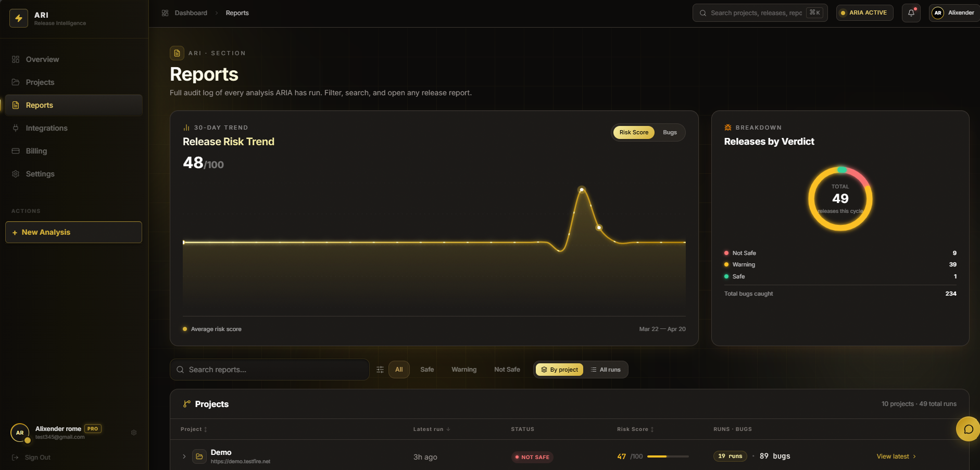This screenshot has width=980, height=470.
Task: Open Settings in the sidebar
Action: [x=73, y=174]
